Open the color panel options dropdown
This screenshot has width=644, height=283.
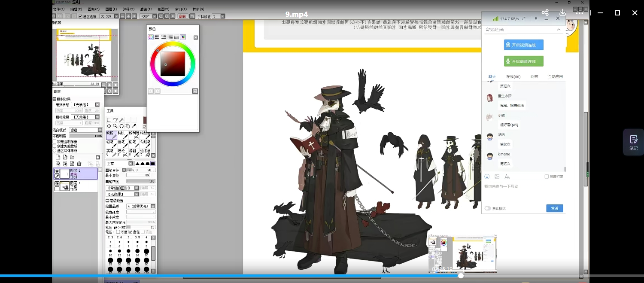tap(196, 37)
